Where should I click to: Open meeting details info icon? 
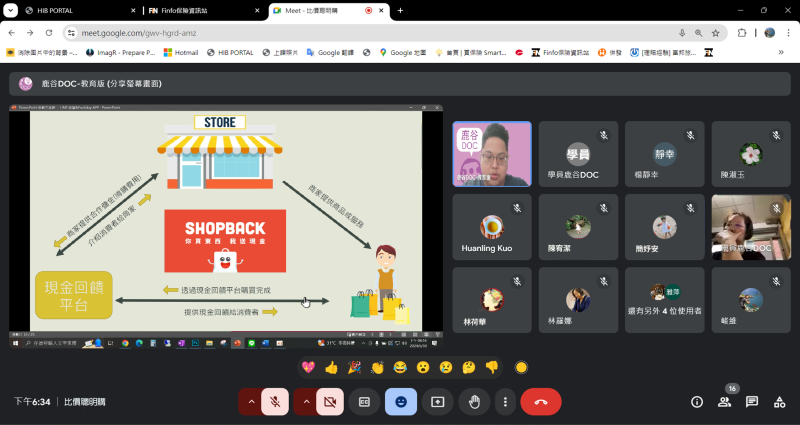(x=697, y=402)
